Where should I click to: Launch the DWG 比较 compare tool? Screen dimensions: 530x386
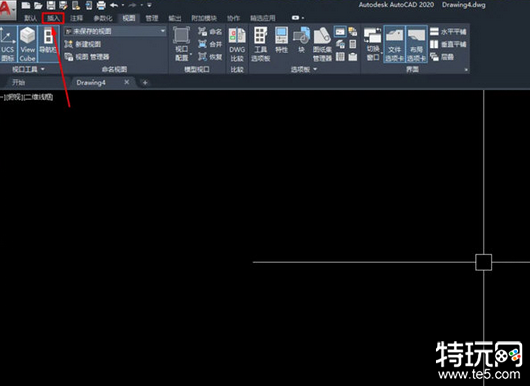click(237, 45)
